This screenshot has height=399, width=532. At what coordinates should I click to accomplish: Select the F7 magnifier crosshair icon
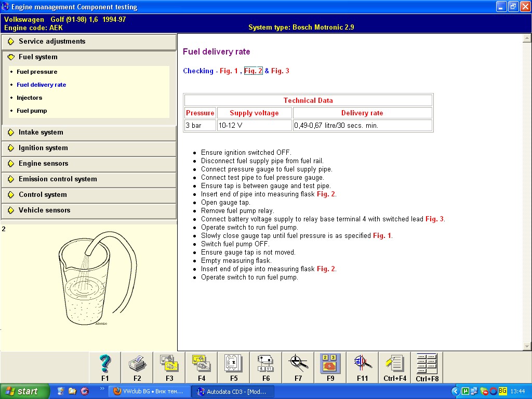pyautogui.click(x=298, y=363)
